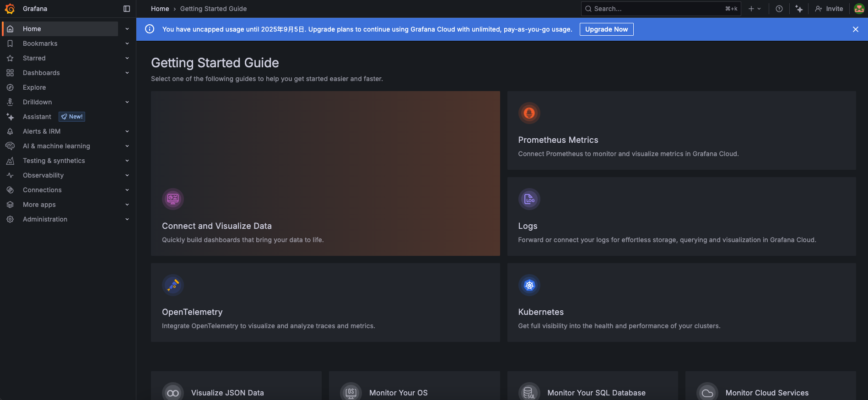Click the Drilldown icon in sidebar
The height and width of the screenshot is (400, 868).
point(10,102)
